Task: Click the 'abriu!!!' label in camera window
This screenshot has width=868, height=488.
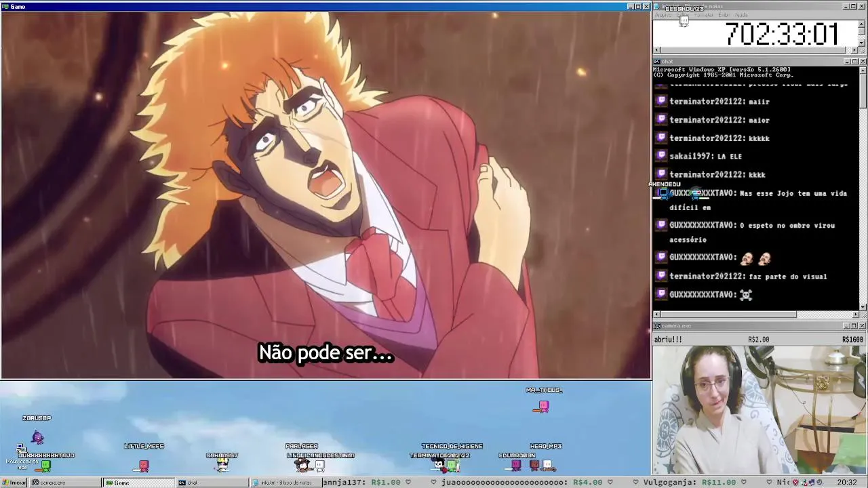Action: pos(668,340)
